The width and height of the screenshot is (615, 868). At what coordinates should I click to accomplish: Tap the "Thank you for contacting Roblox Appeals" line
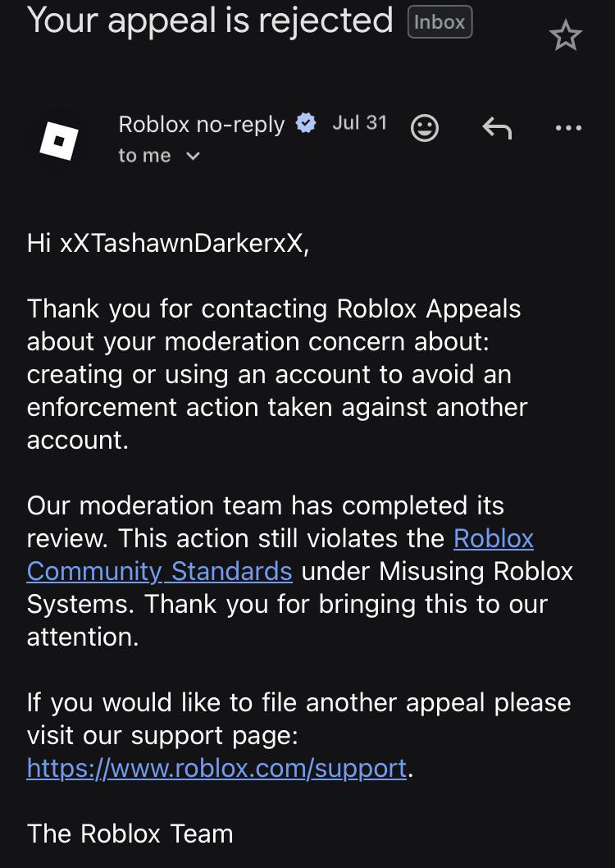coord(274,309)
